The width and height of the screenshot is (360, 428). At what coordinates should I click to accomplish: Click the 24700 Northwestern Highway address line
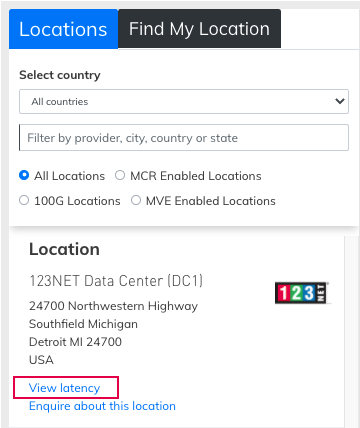[x=113, y=306]
